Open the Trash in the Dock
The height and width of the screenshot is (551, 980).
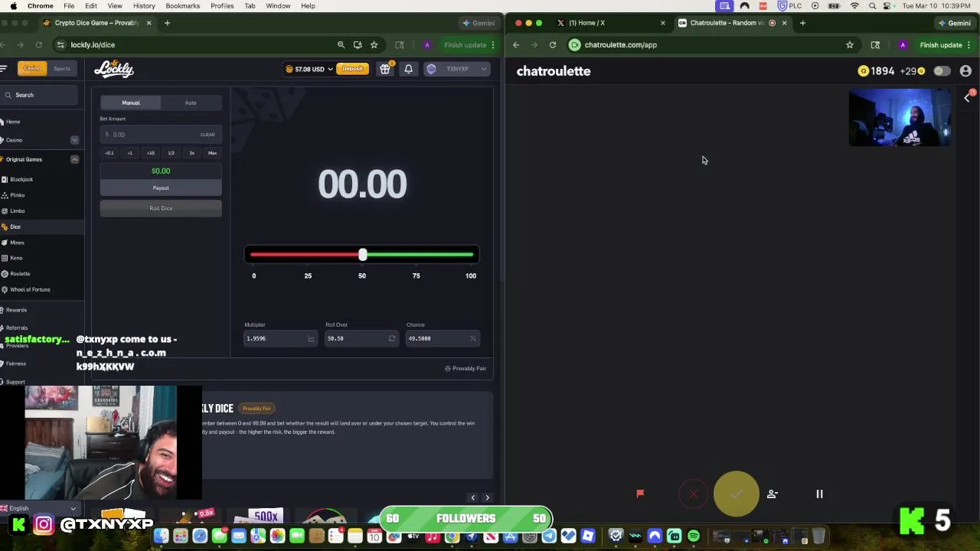(x=818, y=536)
